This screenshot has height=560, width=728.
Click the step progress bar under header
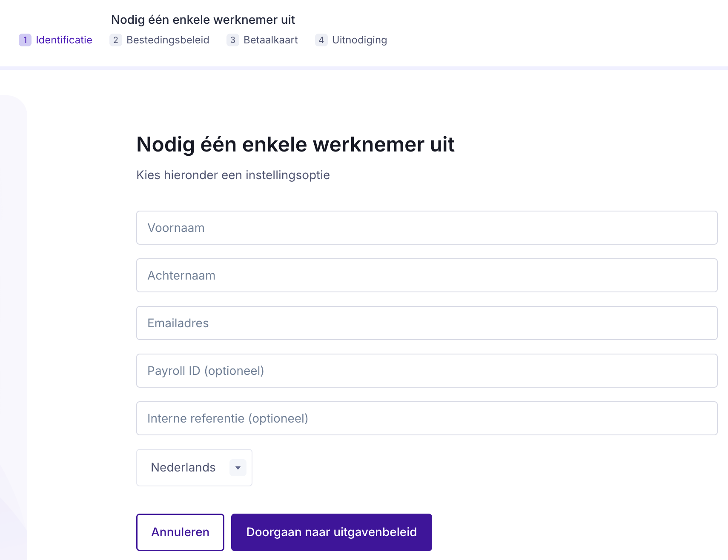tap(364, 68)
